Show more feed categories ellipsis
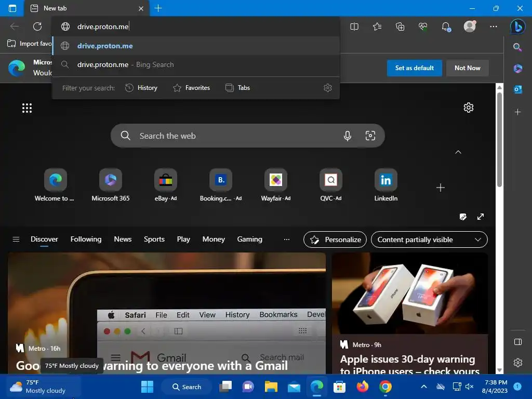The image size is (532, 399). point(287,239)
